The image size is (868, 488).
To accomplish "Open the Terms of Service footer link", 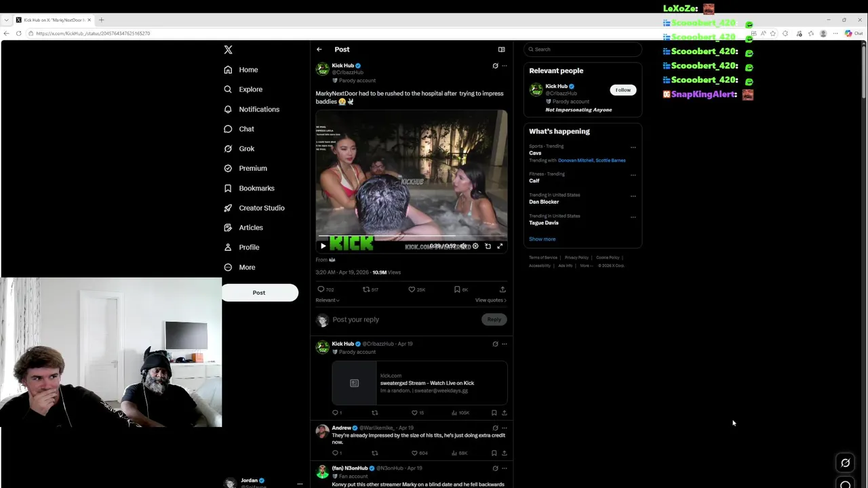I will (543, 258).
